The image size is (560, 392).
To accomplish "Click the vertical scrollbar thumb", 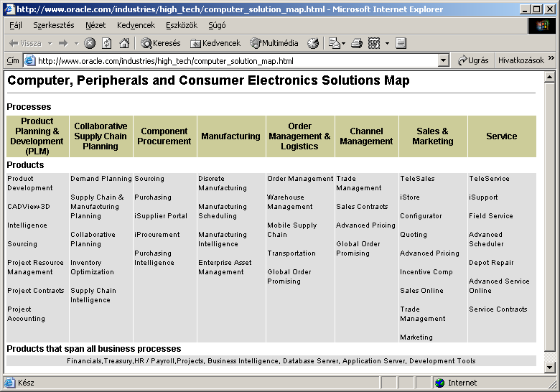I will (x=550, y=217).
